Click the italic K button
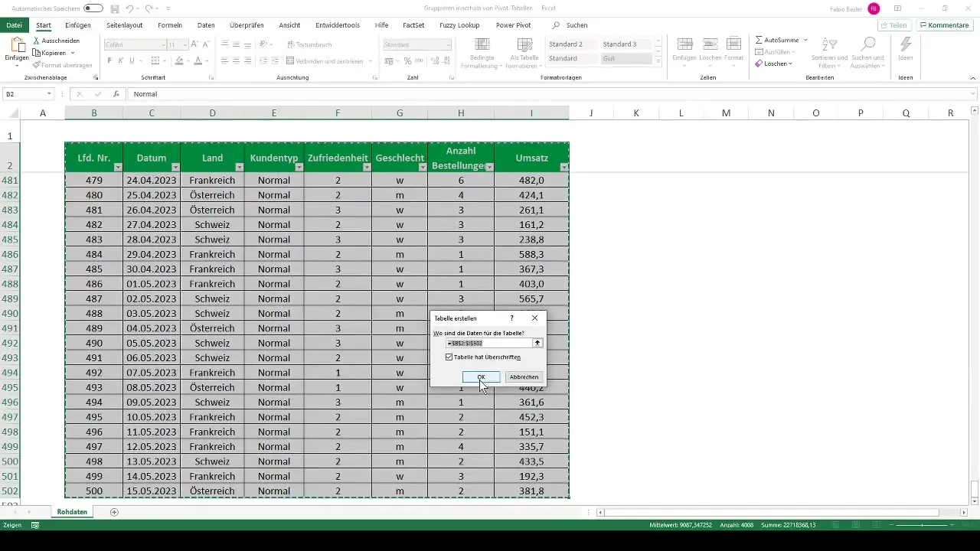This screenshot has height=551, width=980. coord(120,60)
